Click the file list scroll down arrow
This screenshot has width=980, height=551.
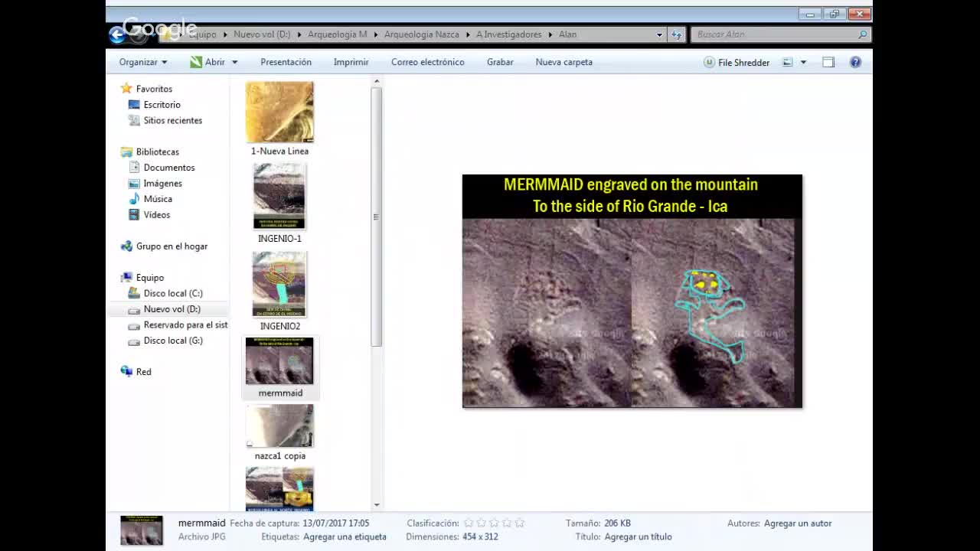tap(376, 505)
